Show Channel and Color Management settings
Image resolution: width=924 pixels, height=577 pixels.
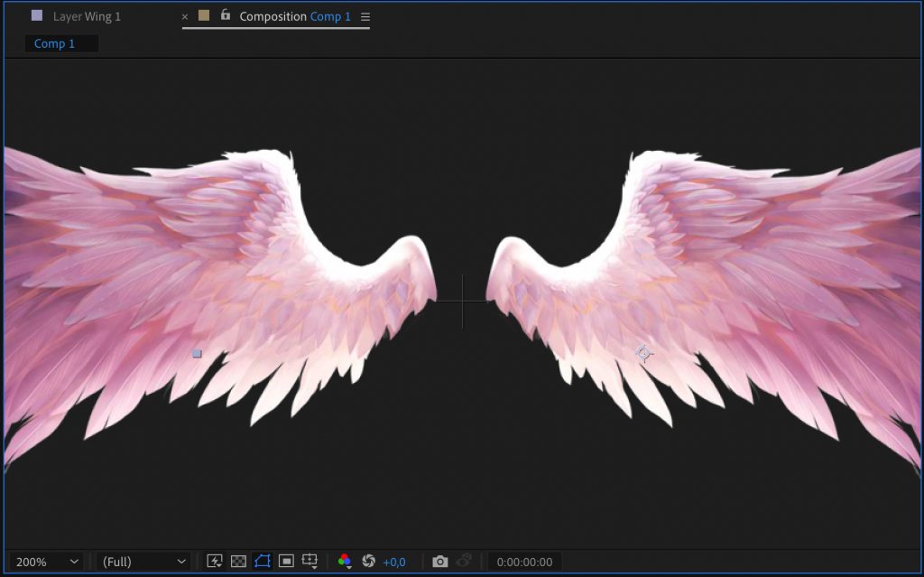(346, 561)
